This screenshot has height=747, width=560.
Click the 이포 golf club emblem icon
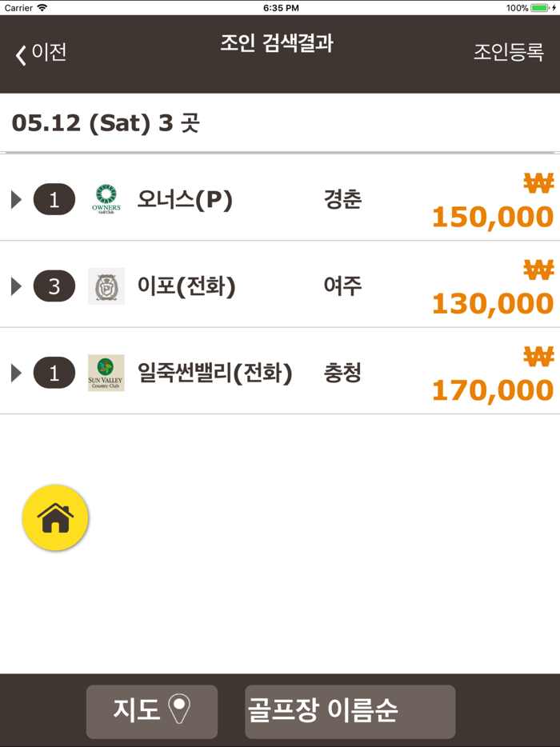click(x=105, y=286)
